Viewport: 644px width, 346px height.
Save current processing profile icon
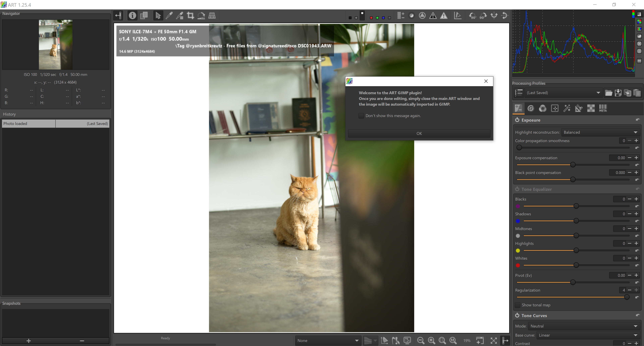click(x=618, y=93)
